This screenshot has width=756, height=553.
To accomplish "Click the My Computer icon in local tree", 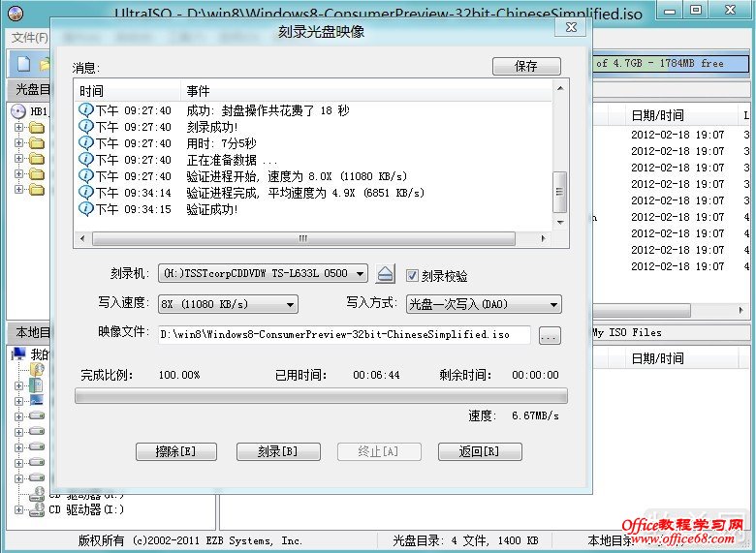I will click(x=18, y=354).
